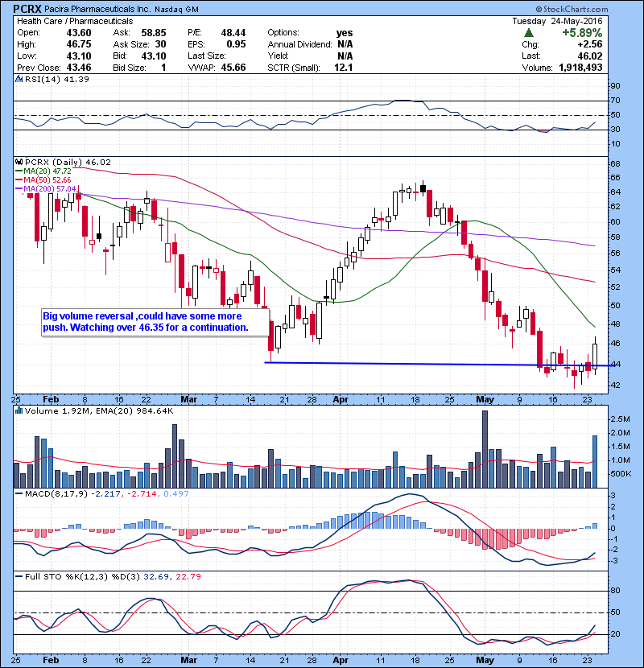Click the MACD(8,17,9) indicator label

pyautogui.click(x=56, y=494)
